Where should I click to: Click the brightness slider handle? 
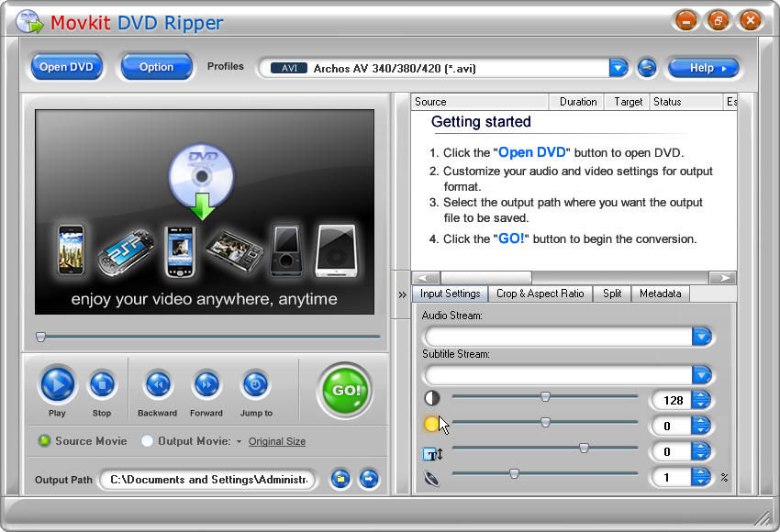click(x=545, y=423)
